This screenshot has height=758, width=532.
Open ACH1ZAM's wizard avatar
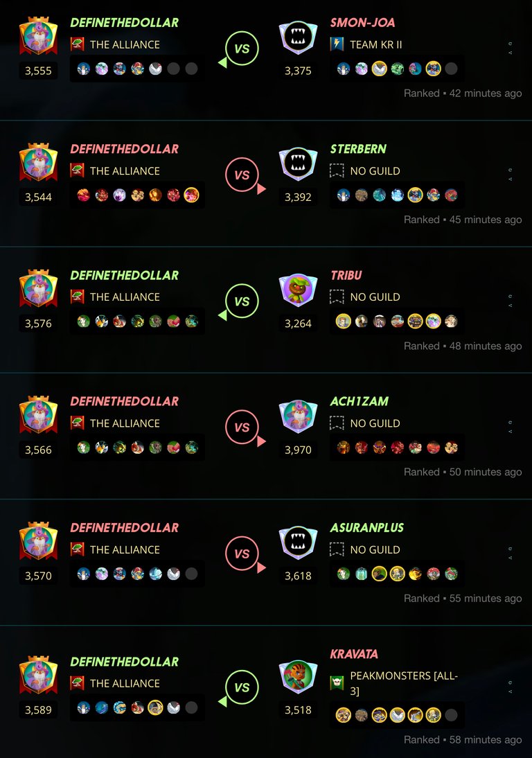coord(298,416)
